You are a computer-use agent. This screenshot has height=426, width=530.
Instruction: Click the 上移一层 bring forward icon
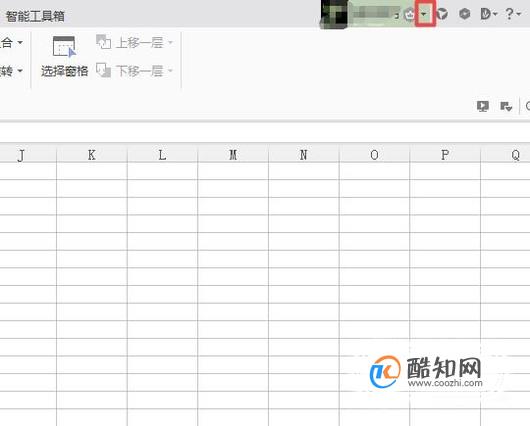pyautogui.click(x=103, y=42)
